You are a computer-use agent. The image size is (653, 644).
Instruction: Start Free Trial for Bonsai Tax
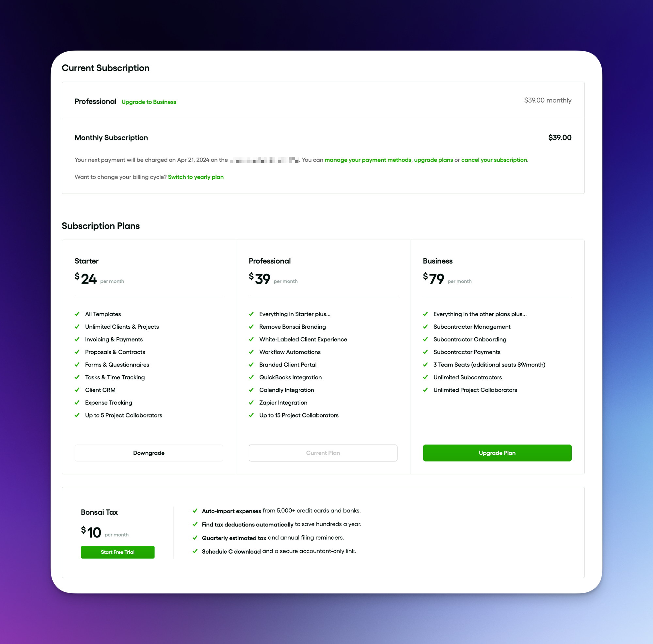tap(118, 552)
